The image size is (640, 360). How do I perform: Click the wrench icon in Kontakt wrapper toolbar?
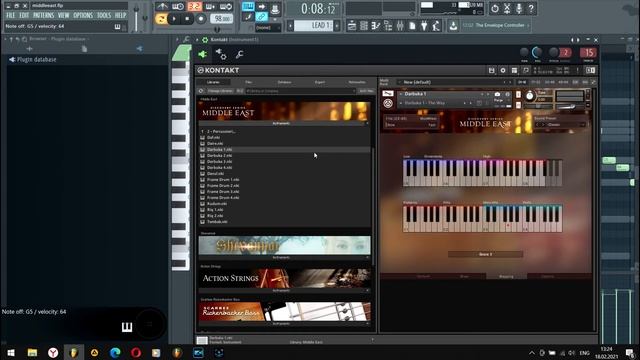[x=240, y=54]
